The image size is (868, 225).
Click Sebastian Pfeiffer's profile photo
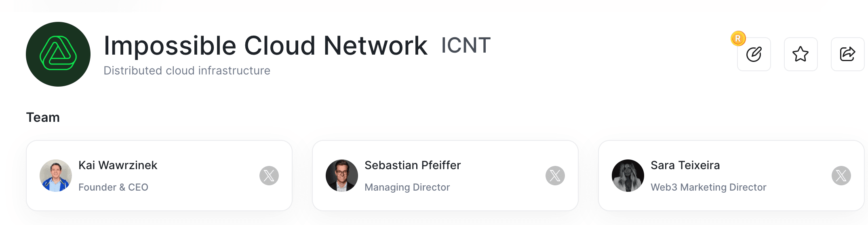(x=342, y=176)
